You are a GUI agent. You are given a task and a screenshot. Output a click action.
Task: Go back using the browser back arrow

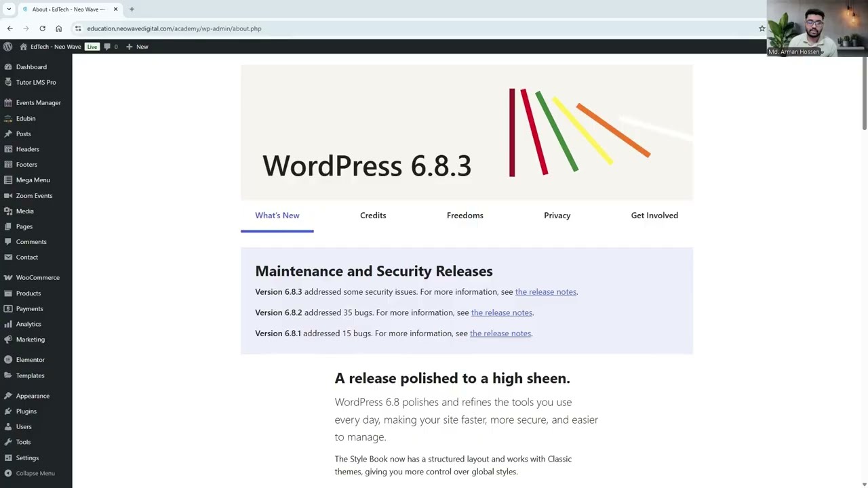[9, 28]
